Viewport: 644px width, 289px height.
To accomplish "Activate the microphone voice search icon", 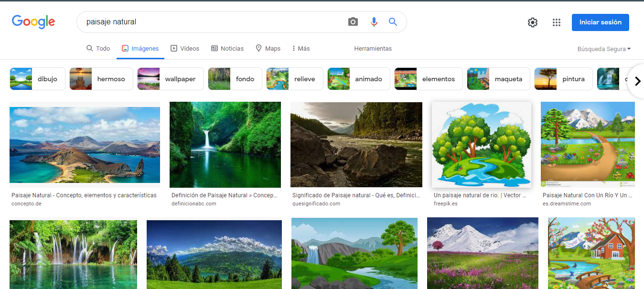I will [374, 22].
